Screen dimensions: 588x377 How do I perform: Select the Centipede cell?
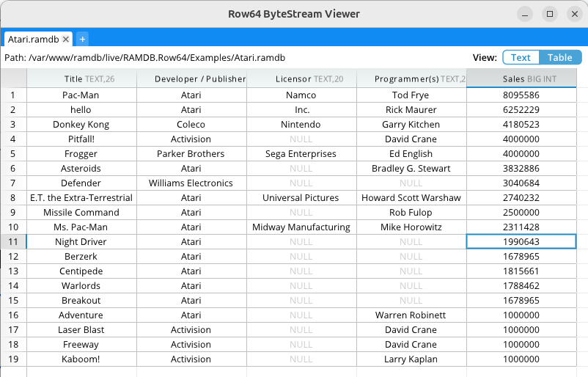tap(82, 271)
